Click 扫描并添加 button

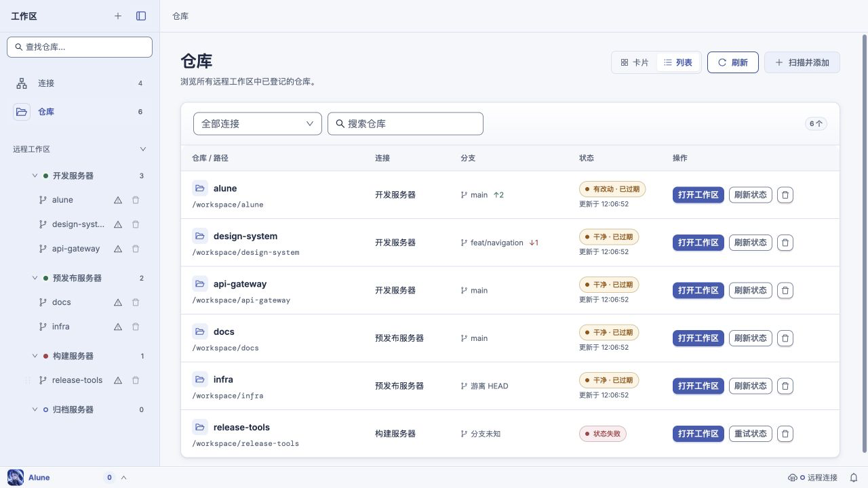coord(802,62)
